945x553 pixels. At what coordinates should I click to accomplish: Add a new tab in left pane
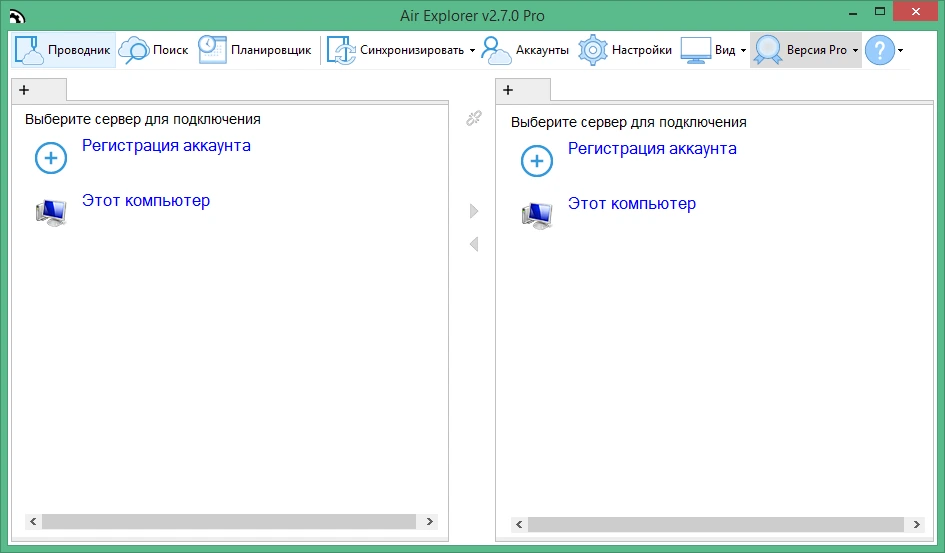click(x=24, y=90)
